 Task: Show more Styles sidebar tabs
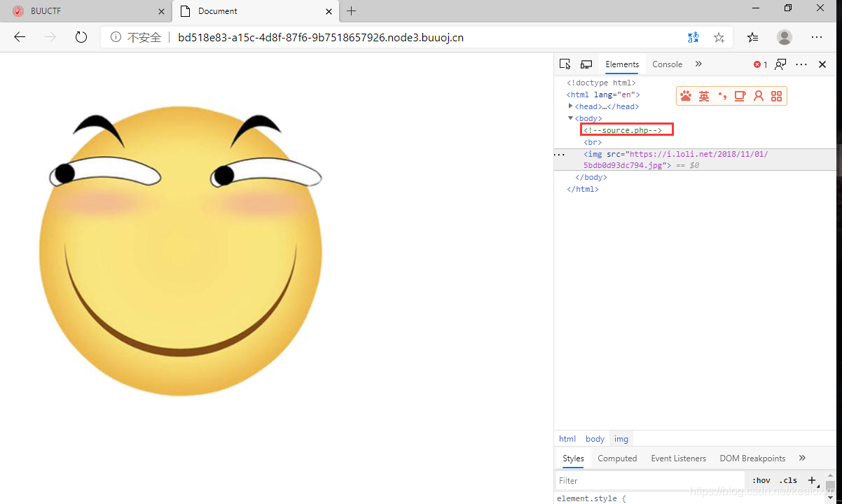(802, 458)
